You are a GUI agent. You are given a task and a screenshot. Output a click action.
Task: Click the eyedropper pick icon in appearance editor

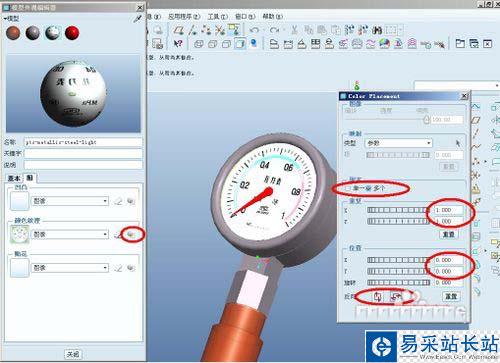tap(137, 19)
